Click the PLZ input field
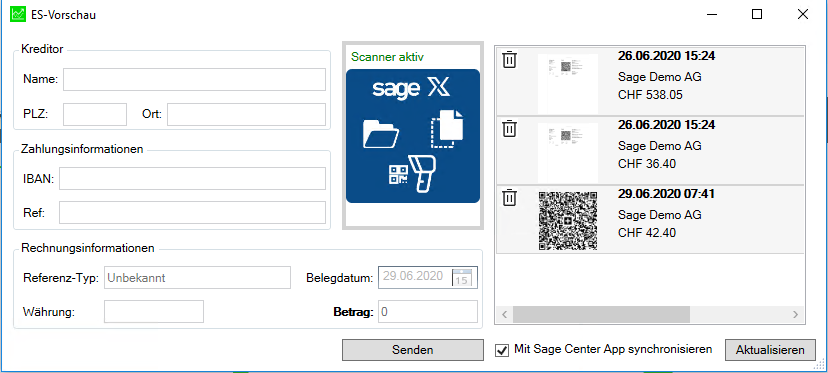This screenshot has width=828, height=373. 95,114
